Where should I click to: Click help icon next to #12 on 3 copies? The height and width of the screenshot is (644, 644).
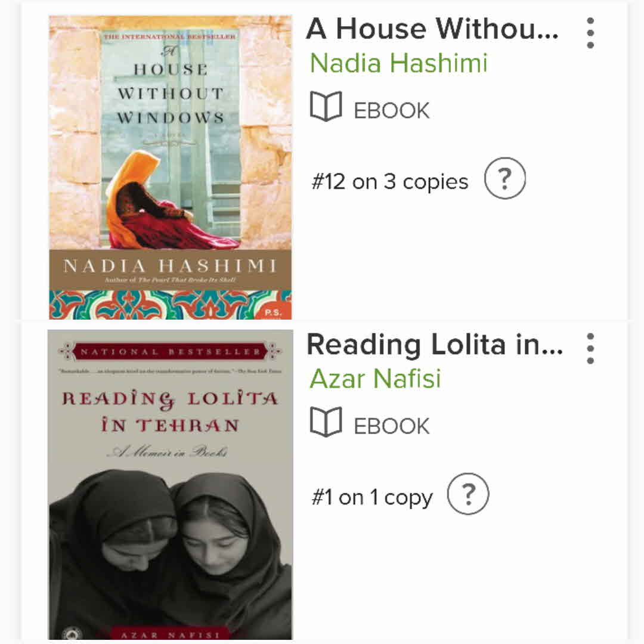[x=504, y=179]
